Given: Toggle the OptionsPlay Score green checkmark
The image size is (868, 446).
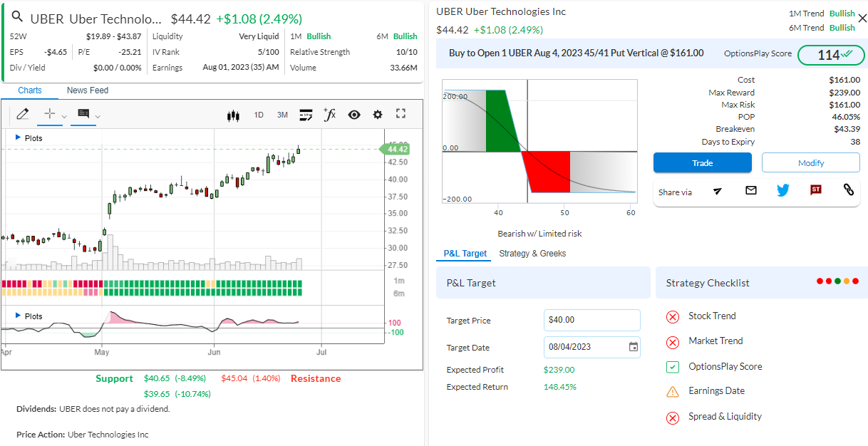Looking at the screenshot, I should 673,367.
